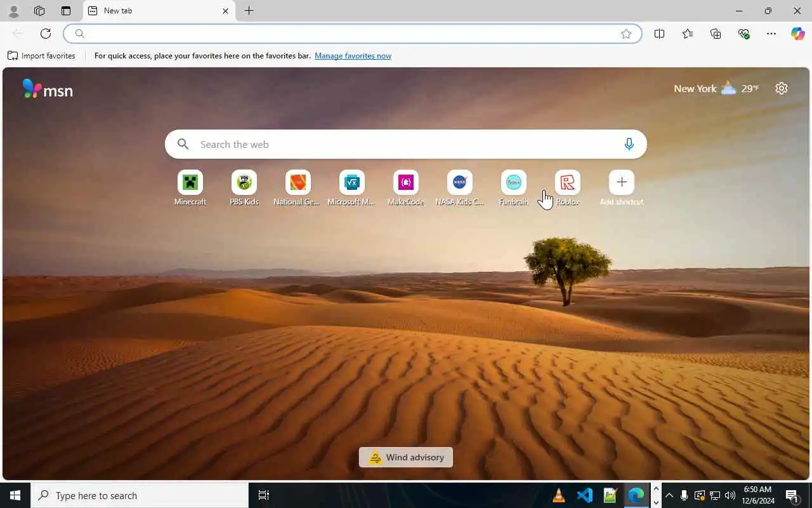Viewport: 812px width, 508px height.
Task: Open the Microsoft Math shortcut
Action: (351, 189)
